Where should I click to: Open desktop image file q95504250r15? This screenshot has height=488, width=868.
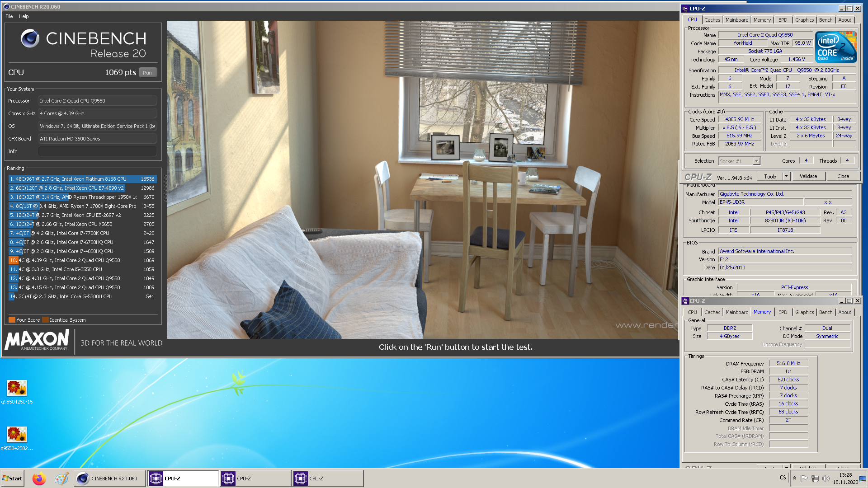(x=17, y=392)
